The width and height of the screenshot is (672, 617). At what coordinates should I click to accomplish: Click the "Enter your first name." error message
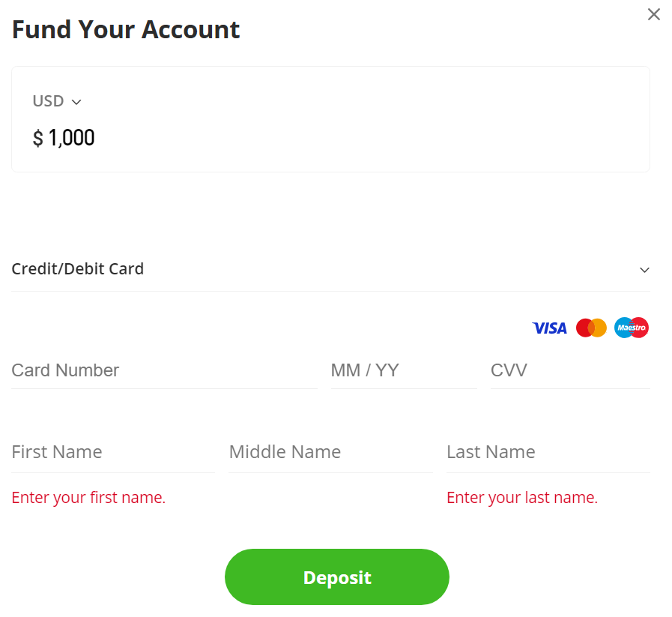(x=88, y=497)
